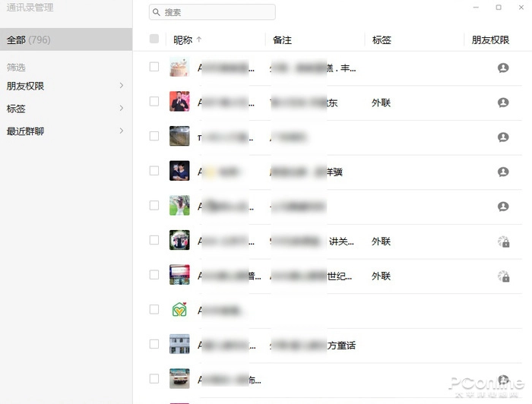The width and height of the screenshot is (532, 404).
Task: Open the green heart house avatar contact
Action: [x=179, y=309]
